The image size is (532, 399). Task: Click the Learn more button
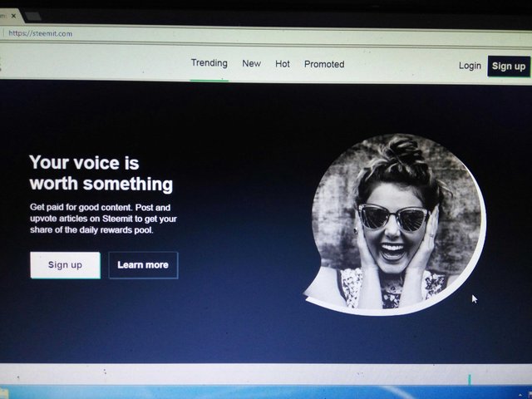143,265
